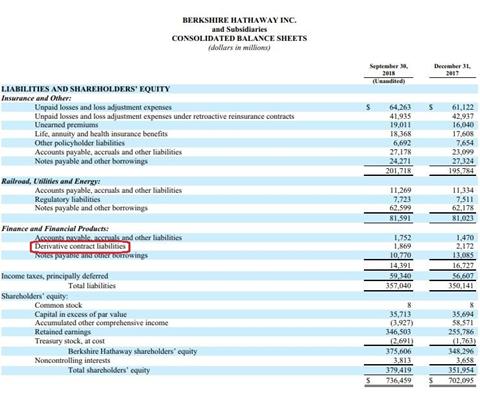Image resolution: width=480 pixels, height=407 pixels.
Task: Click the 'Retained earnings' label
Action: tap(63, 332)
